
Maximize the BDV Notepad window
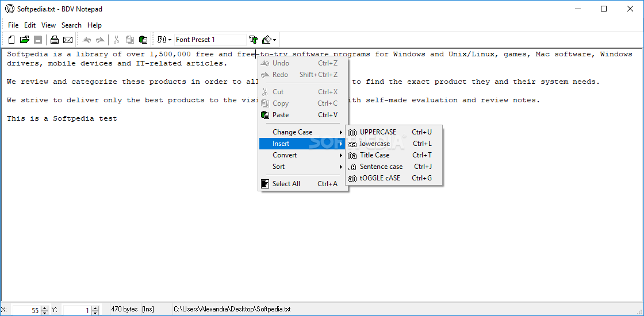pyautogui.click(x=603, y=9)
